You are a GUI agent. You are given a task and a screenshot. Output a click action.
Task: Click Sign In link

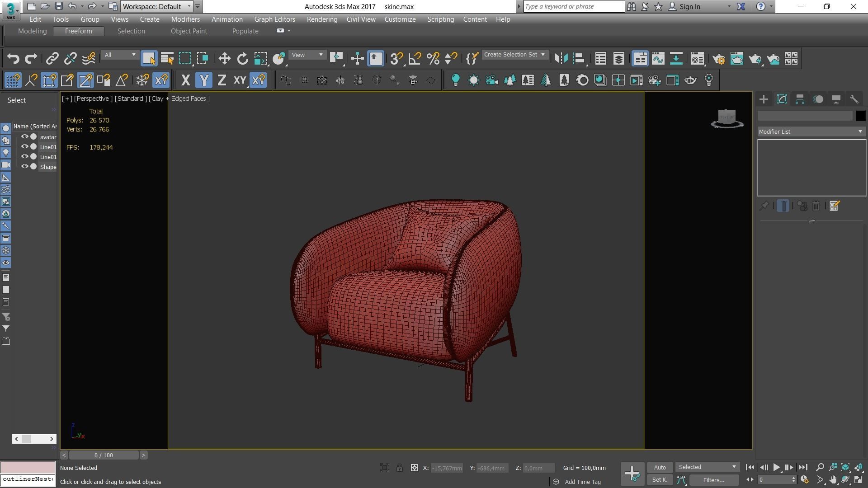pos(689,6)
